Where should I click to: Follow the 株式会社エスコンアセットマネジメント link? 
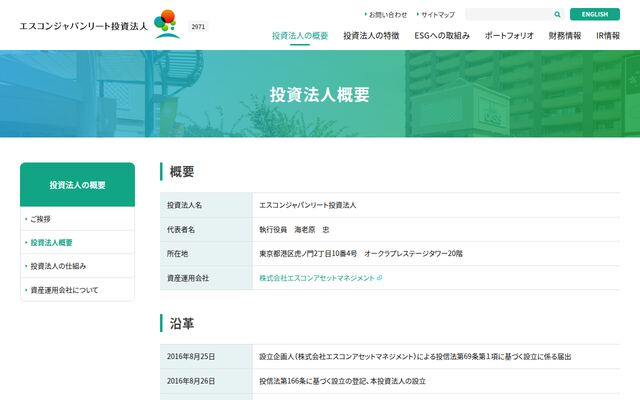point(317,278)
